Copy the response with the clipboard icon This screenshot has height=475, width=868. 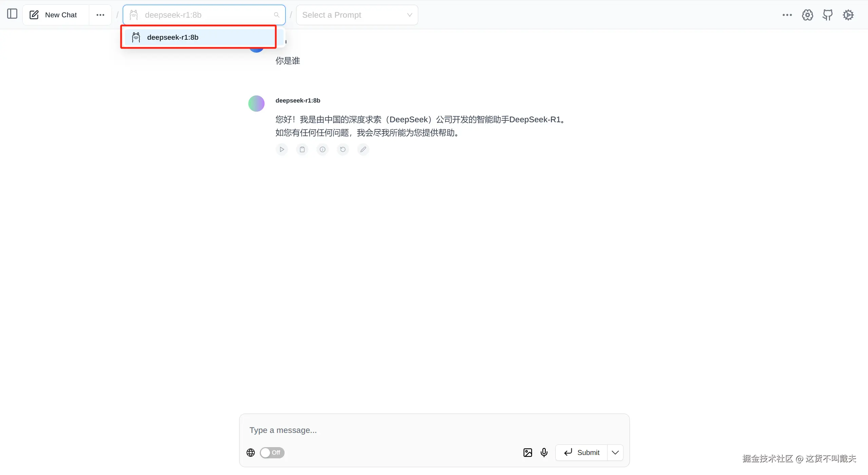[302, 149]
